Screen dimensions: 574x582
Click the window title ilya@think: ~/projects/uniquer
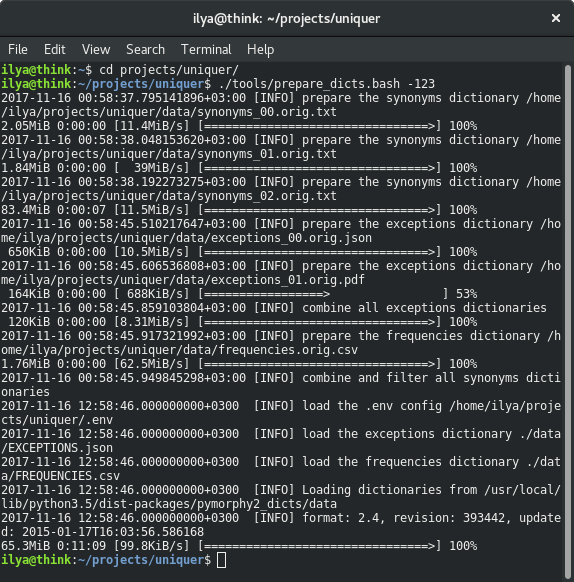coord(286,19)
